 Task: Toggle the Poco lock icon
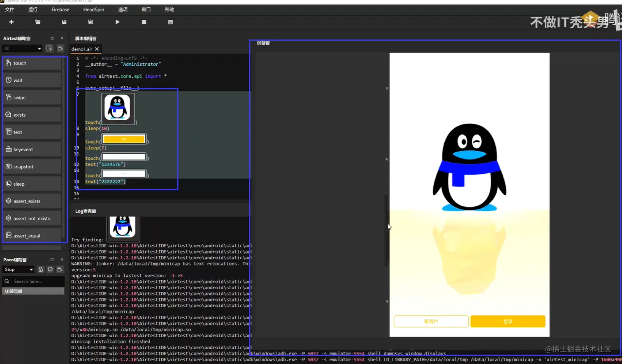coord(41,270)
